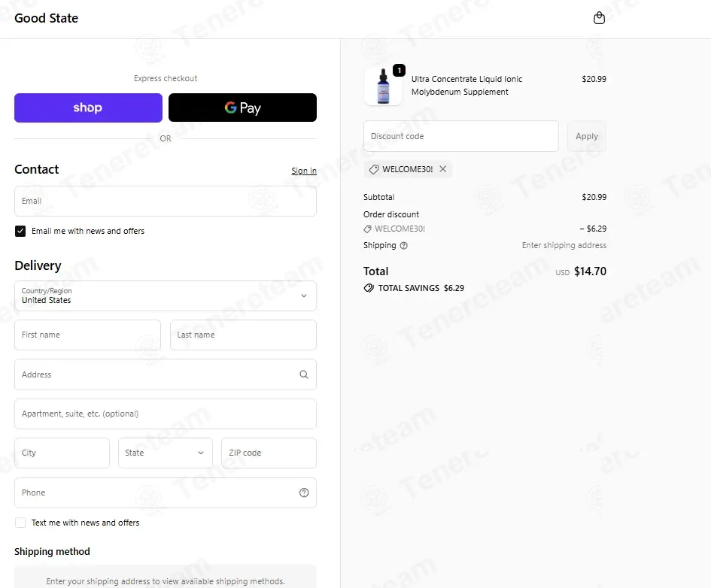
Task: Go to Good State store home
Action: click(x=46, y=18)
